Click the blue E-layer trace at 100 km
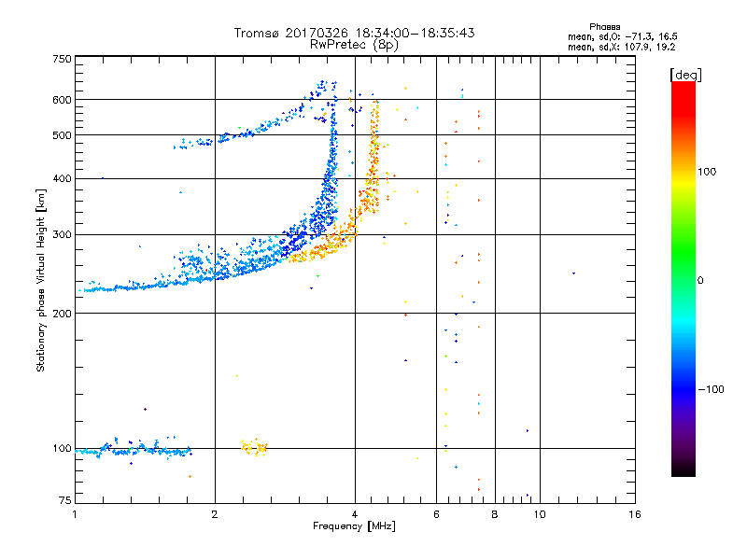The width and height of the screenshot is (747, 560). (x=134, y=450)
